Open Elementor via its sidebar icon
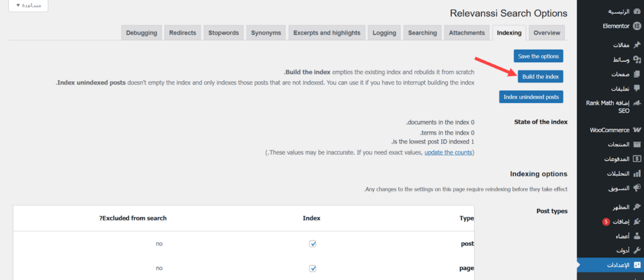Viewport: 644px width, 280px height. (x=636, y=26)
